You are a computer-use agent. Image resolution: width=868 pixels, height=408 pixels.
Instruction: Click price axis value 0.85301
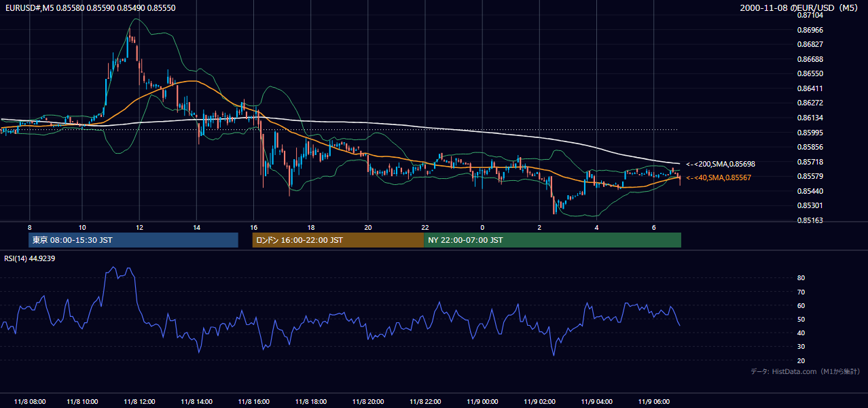pos(810,205)
